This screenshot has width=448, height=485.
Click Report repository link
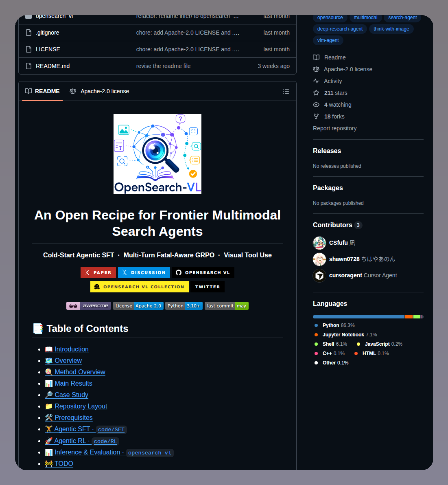coord(334,128)
